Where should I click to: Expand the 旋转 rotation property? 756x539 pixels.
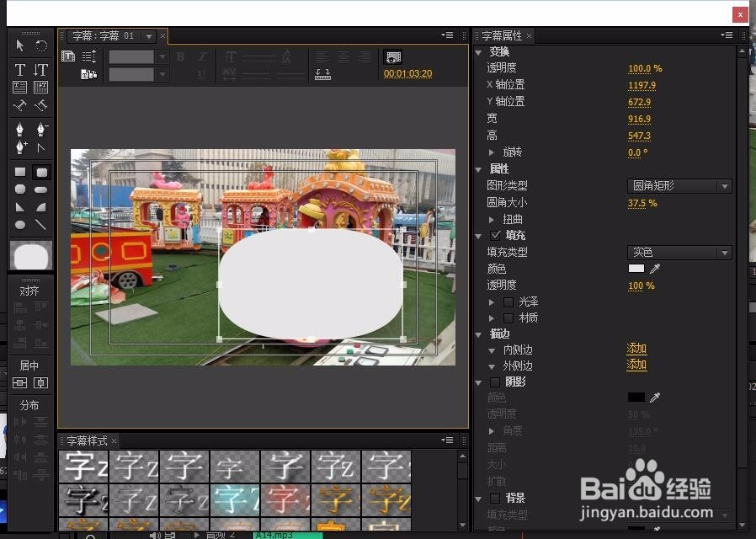coord(492,152)
